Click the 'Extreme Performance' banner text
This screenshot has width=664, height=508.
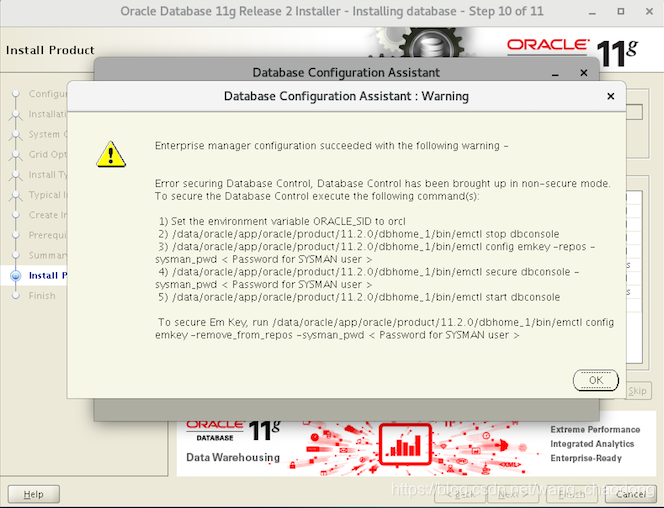click(x=595, y=430)
